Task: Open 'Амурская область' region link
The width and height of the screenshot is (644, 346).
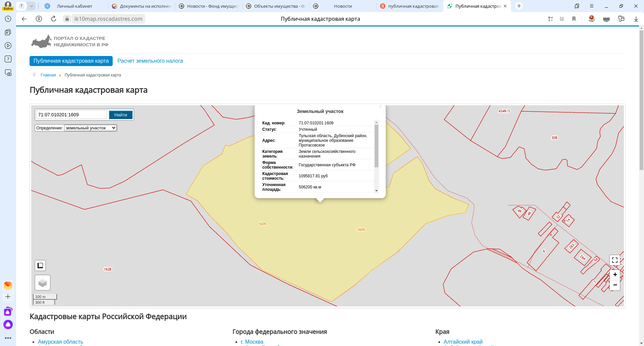Action: pos(60,342)
